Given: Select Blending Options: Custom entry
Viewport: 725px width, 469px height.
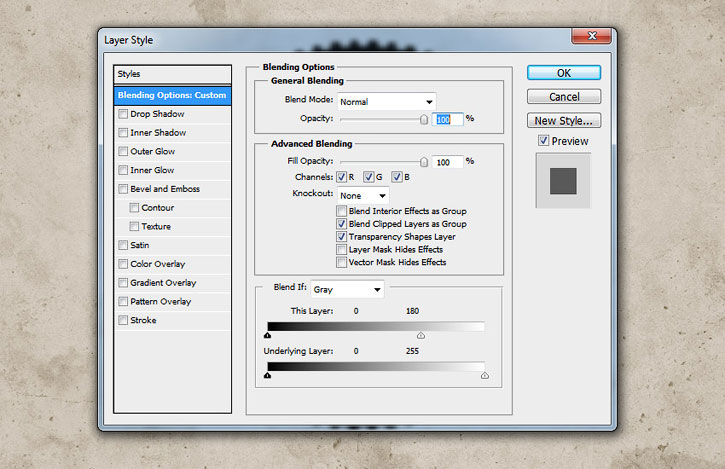Looking at the screenshot, I should click(x=172, y=95).
